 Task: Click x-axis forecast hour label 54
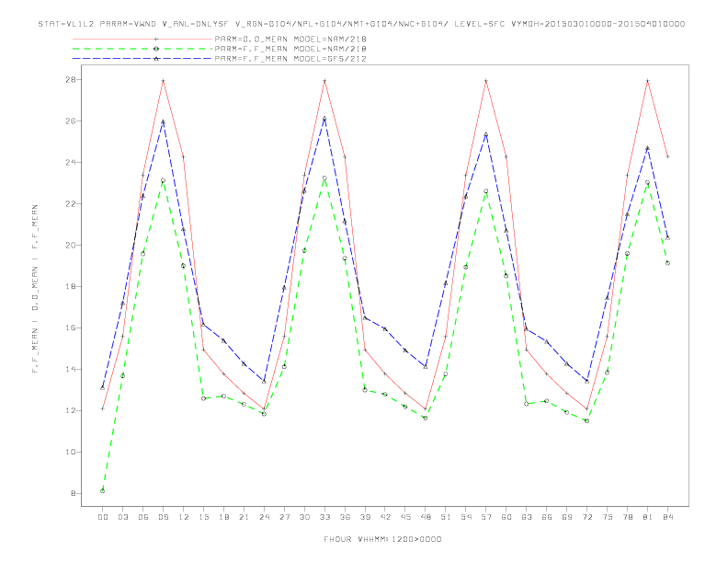pos(466,517)
